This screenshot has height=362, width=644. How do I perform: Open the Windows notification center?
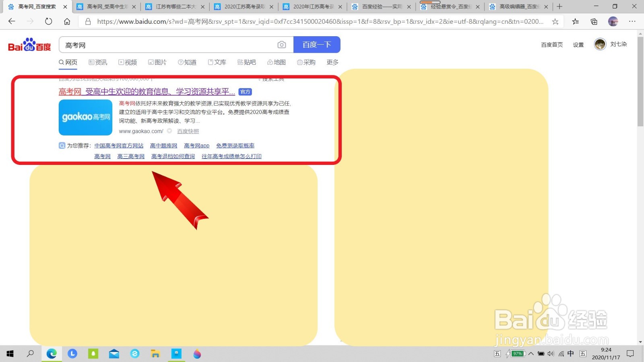[x=630, y=354]
